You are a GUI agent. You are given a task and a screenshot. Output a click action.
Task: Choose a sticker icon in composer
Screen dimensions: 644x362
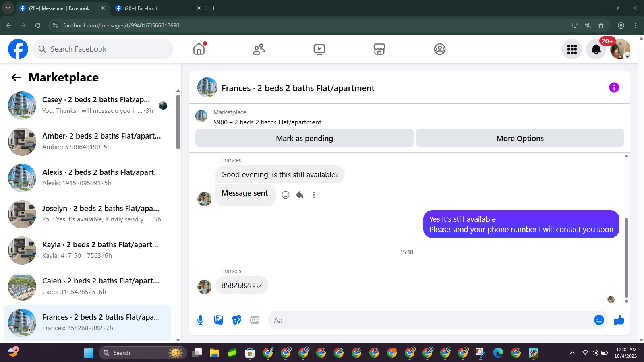tap(237, 320)
